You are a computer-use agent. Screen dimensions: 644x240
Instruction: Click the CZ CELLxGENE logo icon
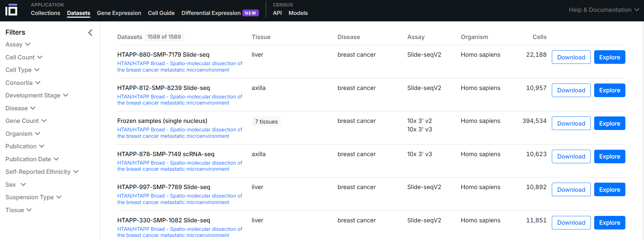[11, 10]
